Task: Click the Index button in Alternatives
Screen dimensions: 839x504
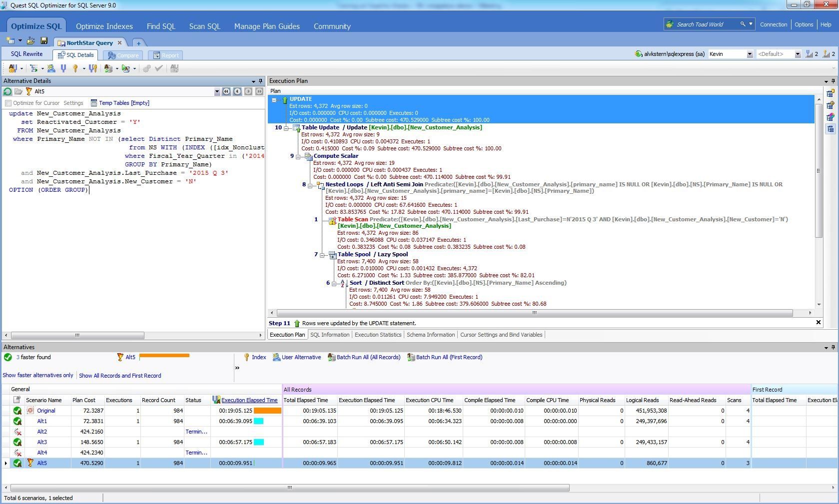Action: pos(255,357)
